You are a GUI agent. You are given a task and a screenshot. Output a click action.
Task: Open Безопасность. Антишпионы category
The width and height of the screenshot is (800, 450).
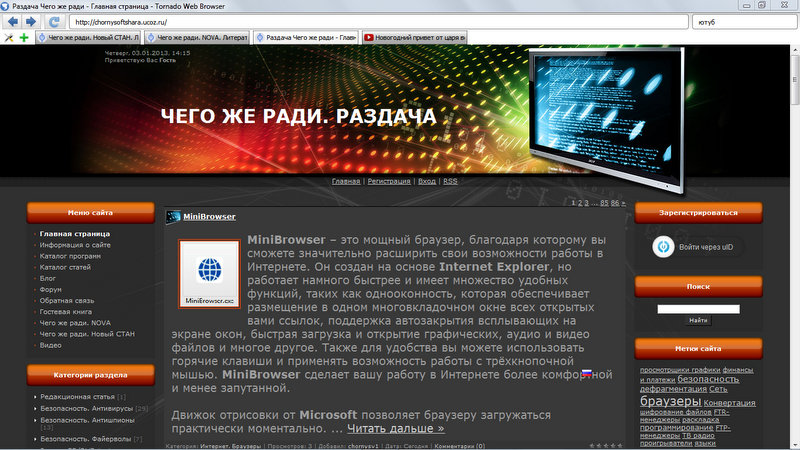tap(87, 420)
